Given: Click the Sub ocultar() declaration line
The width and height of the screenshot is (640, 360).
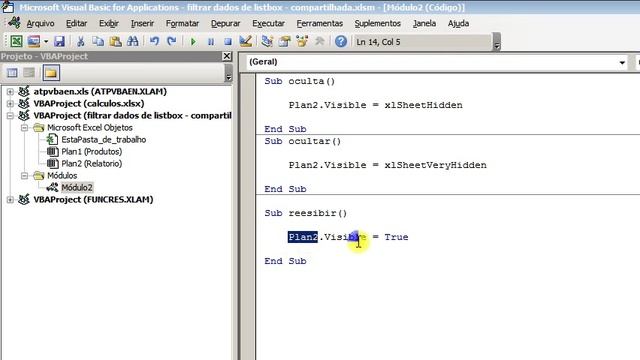Looking at the screenshot, I should click(x=302, y=141).
